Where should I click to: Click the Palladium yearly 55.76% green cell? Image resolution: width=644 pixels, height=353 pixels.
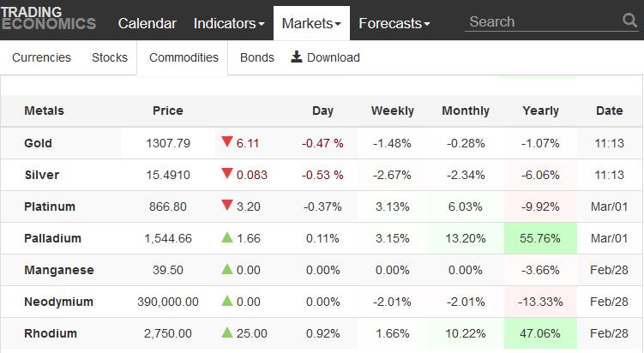point(540,238)
